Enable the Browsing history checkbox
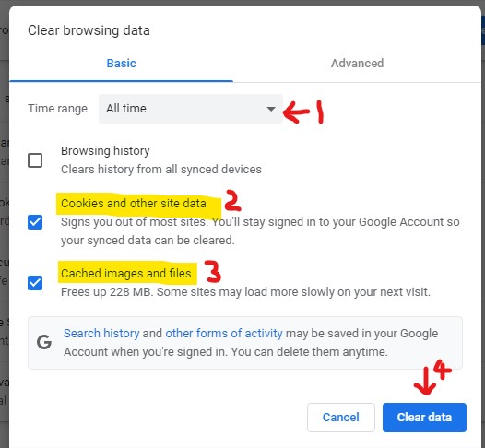Image resolution: width=485 pixels, height=448 pixels. tap(35, 160)
